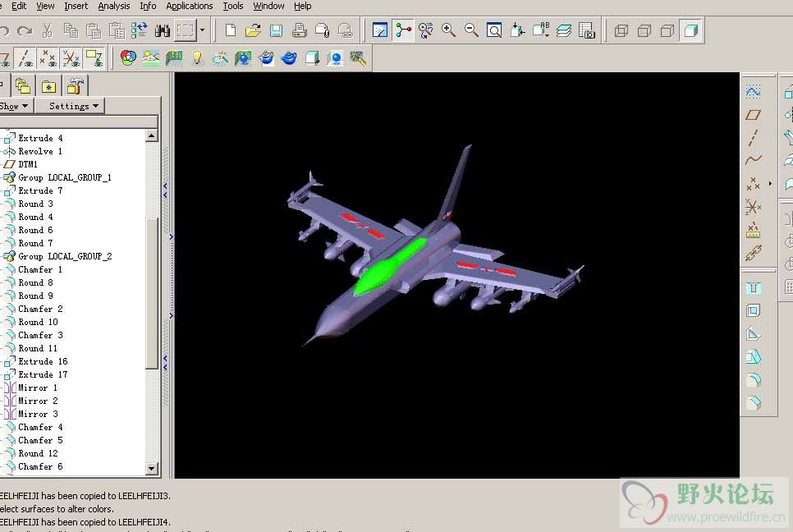This screenshot has width=793, height=532.
Task: Click the first blue teapot render icon
Action: [x=266, y=57]
